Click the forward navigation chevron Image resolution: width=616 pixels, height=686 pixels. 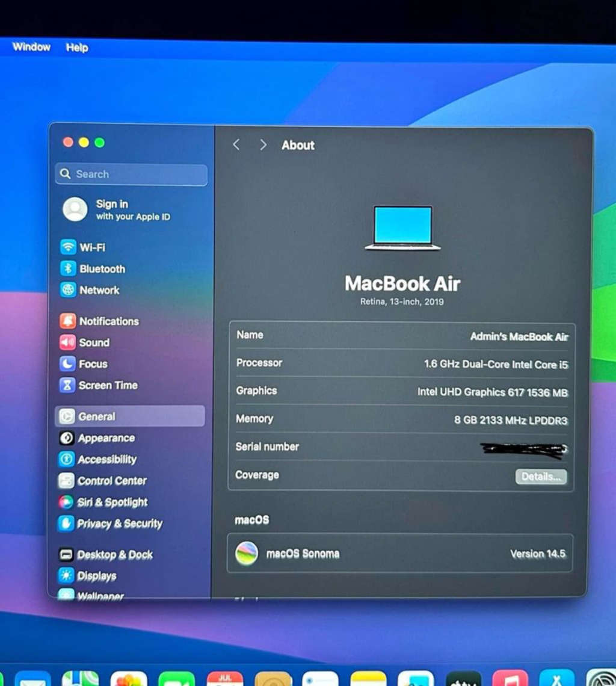tap(263, 144)
